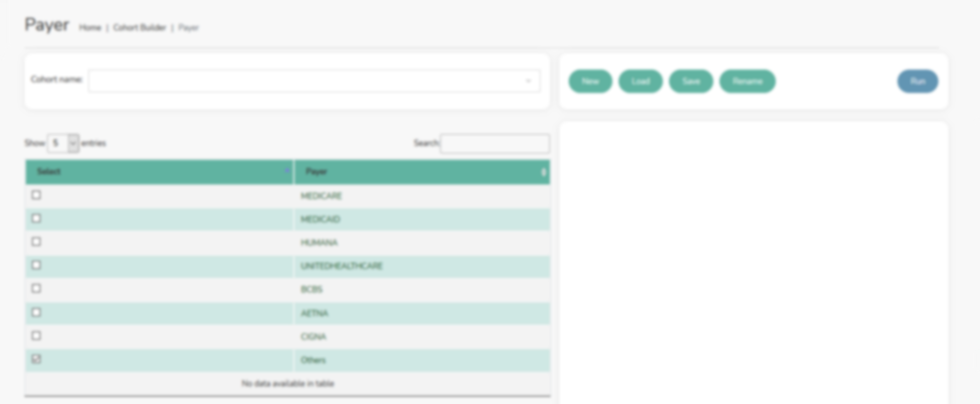Enable the UNITEDHEALTHCARE checkbox
Viewport: 980px width, 404px height.
click(36, 265)
